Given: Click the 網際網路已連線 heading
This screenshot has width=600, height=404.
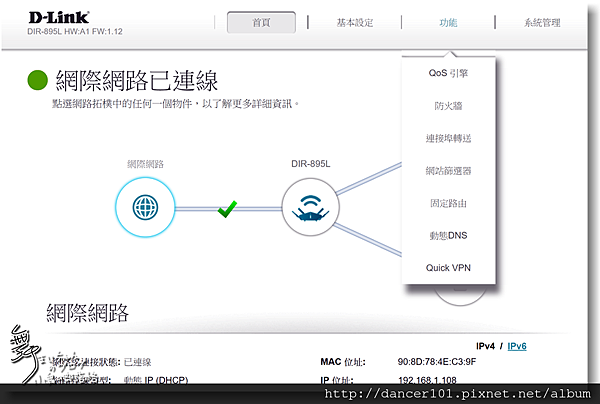Looking at the screenshot, I should (x=137, y=81).
